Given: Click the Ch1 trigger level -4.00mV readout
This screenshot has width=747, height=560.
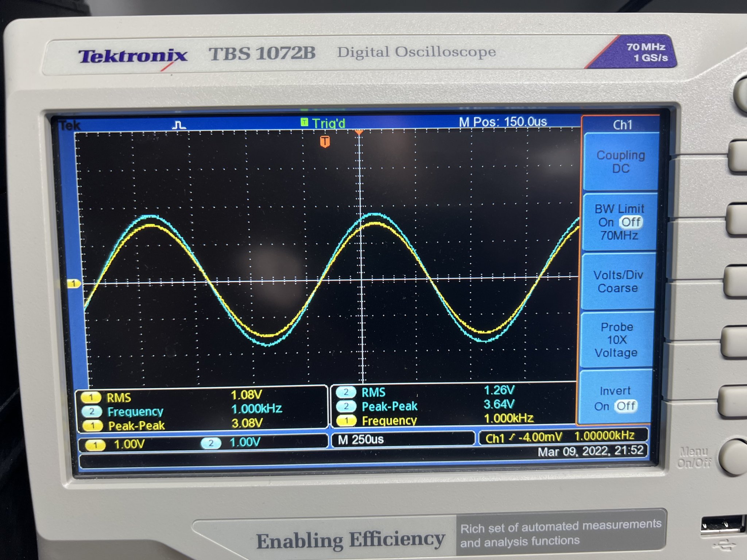Looking at the screenshot, I should (x=524, y=437).
